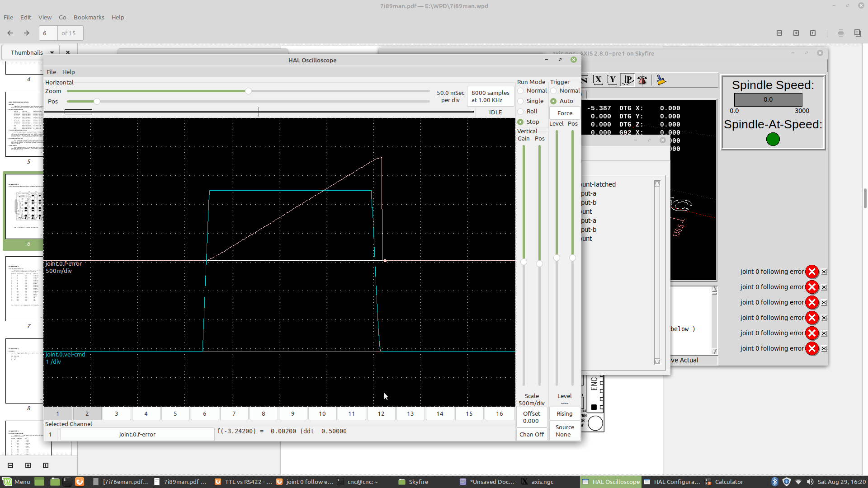868x488 pixels.
Task: Launch Firefox from the panel
Action: coord(80,482)
